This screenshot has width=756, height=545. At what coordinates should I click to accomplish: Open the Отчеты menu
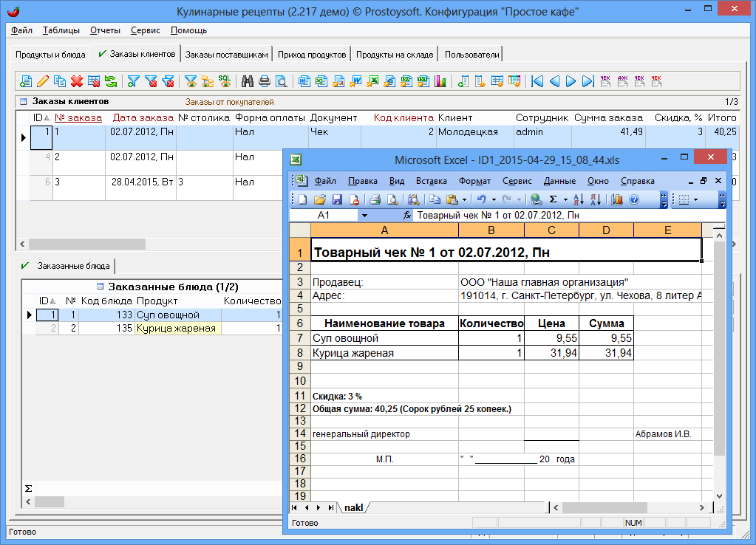tap(105, 30)
